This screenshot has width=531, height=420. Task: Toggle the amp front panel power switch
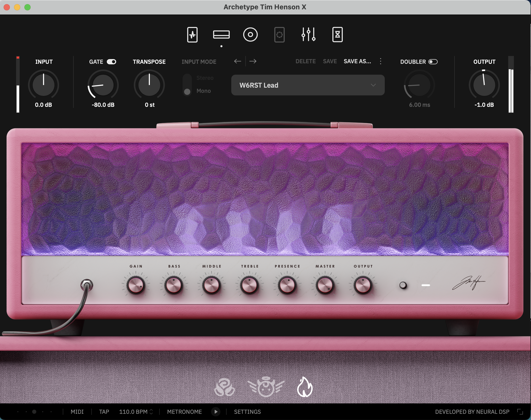tap(403, 285)
